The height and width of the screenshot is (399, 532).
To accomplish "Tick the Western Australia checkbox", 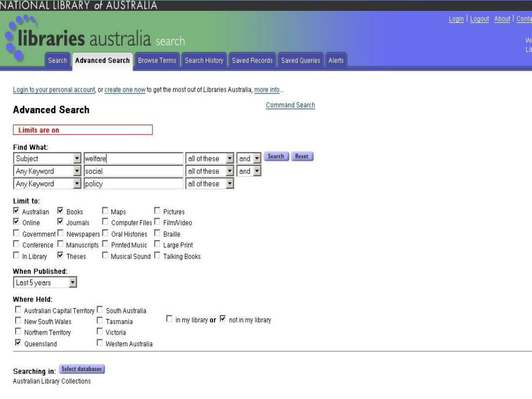I will (x=100, y=343).
